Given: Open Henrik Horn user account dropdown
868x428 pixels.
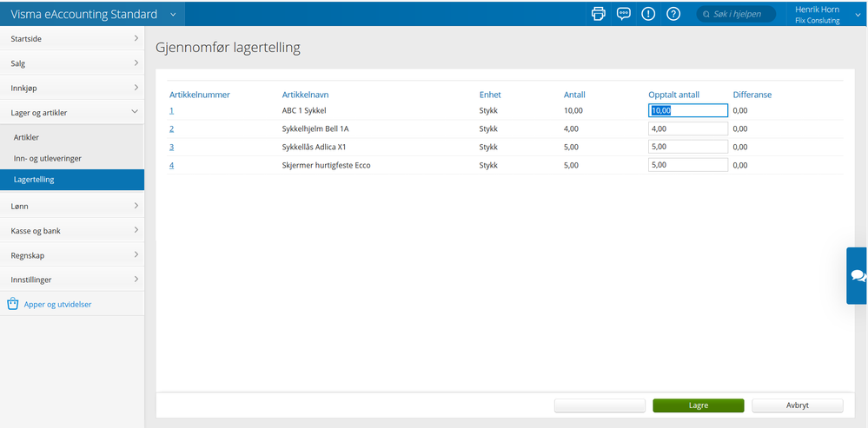Looking at the screenshot, I should pyautogui.click(x=828, y=15).
